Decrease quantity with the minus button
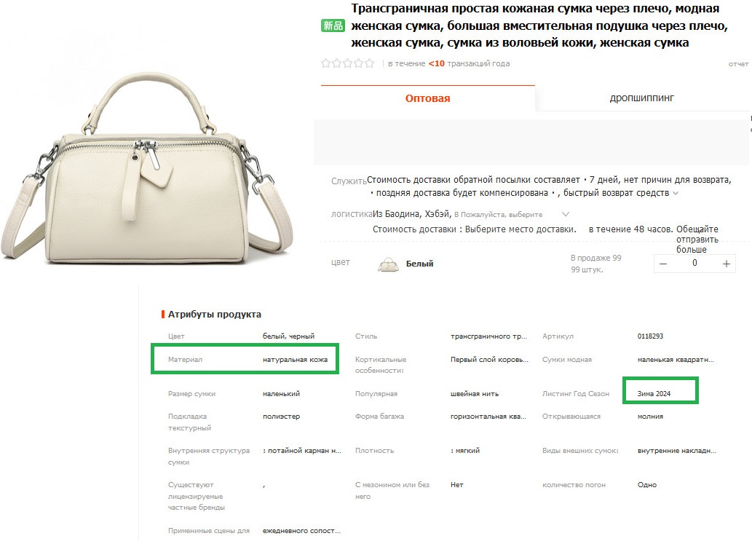The image size is (752, 560). tap(662, 264)
